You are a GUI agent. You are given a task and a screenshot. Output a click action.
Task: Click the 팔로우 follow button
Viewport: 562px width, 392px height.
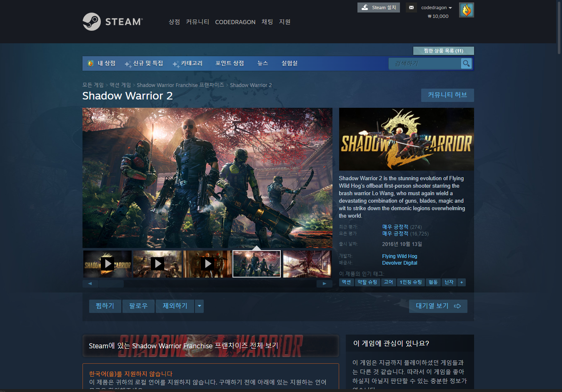pos(138,306)
